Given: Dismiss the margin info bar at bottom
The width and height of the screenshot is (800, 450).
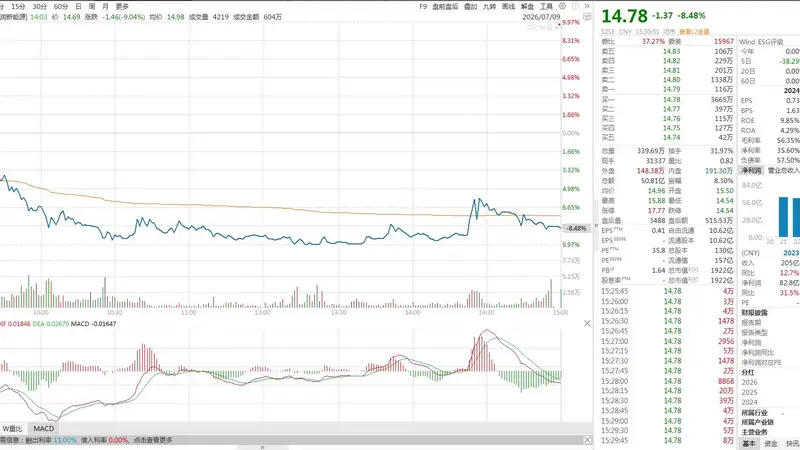Looking at the screenshot, I should pyautogui.click(x=587, y=440).
